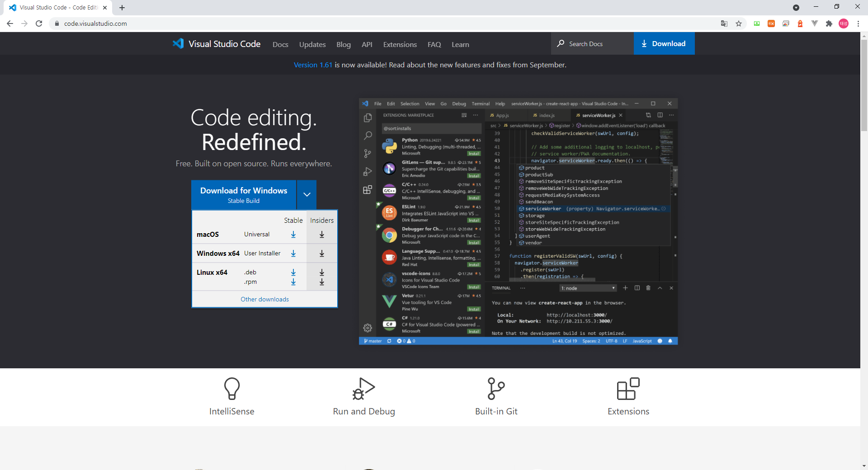Open the Learn navigation item
The width and height of the screenshot is (868, 470).
click(460, 44)
